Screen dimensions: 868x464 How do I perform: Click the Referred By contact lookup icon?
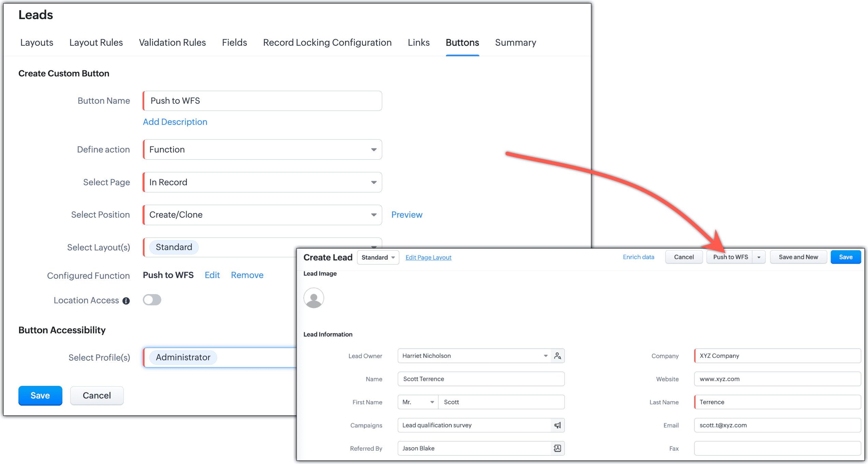click(557, 448)
